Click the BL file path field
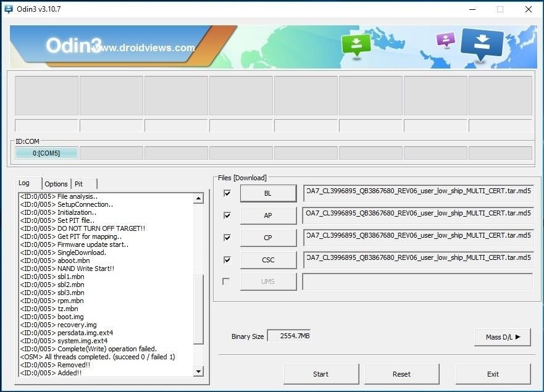This screenshot has width=544, height=392. pyautogui.click(x=418, y=193)
